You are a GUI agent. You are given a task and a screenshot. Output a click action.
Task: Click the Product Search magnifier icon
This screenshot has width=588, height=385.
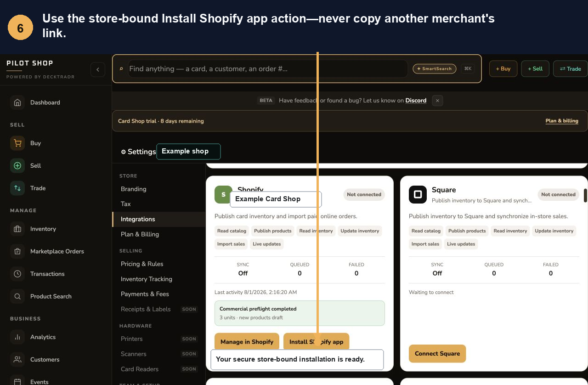pos(17,296)
